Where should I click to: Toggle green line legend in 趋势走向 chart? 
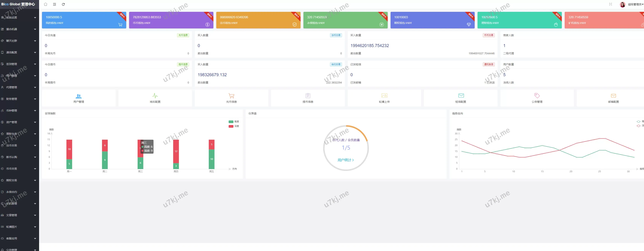point(639,122)
